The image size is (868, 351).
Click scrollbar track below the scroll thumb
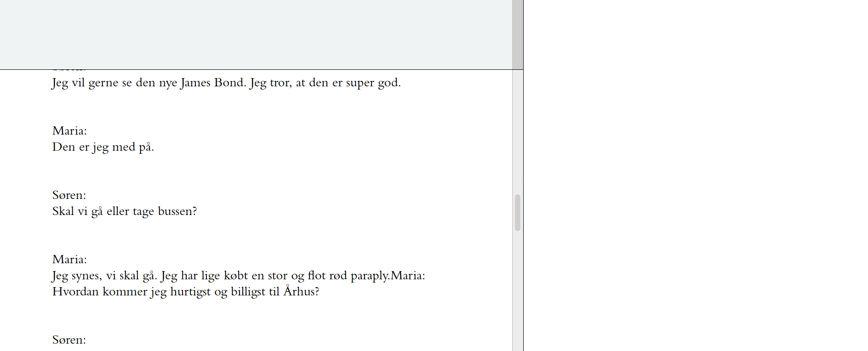click(518, 289)
